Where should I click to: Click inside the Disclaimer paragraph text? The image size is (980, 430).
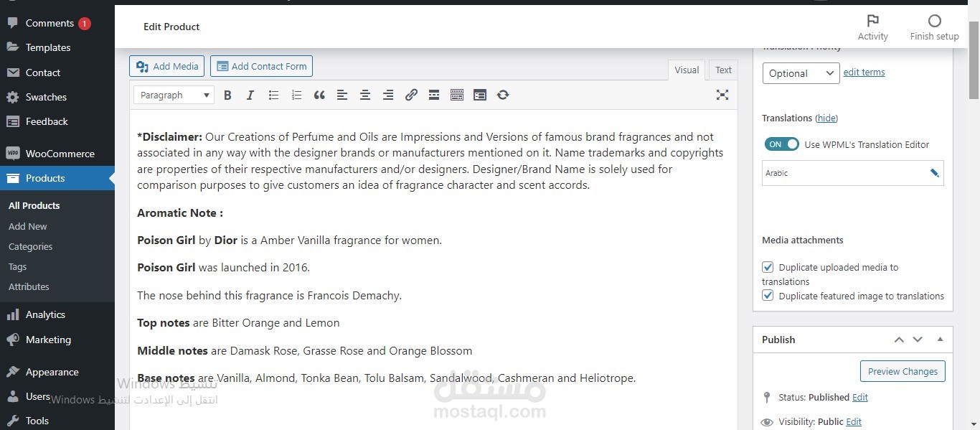coord(430,161)
